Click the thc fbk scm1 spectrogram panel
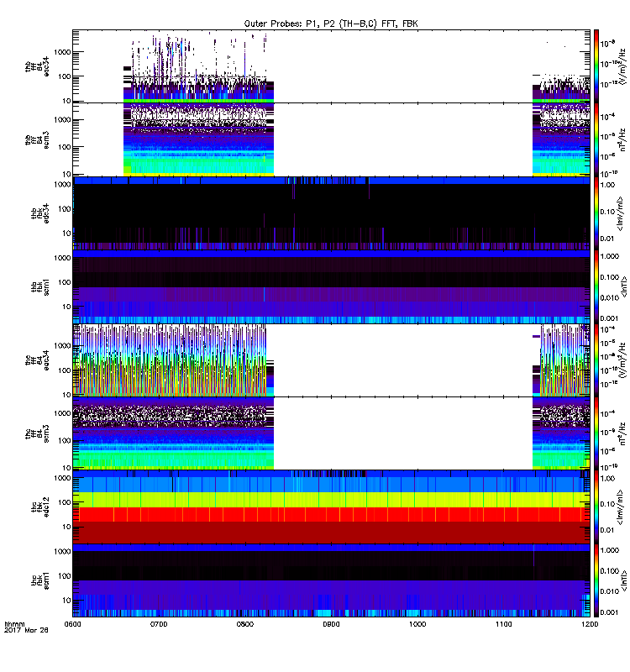Image resolution: width=630 pixels, height=672 pixels. point(331,580)
